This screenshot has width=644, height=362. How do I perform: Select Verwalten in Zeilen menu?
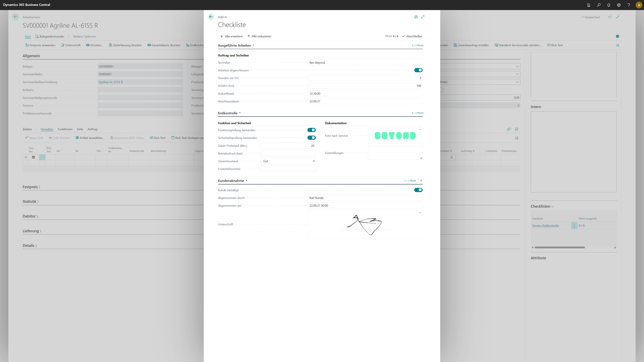(x=47, y=129)
